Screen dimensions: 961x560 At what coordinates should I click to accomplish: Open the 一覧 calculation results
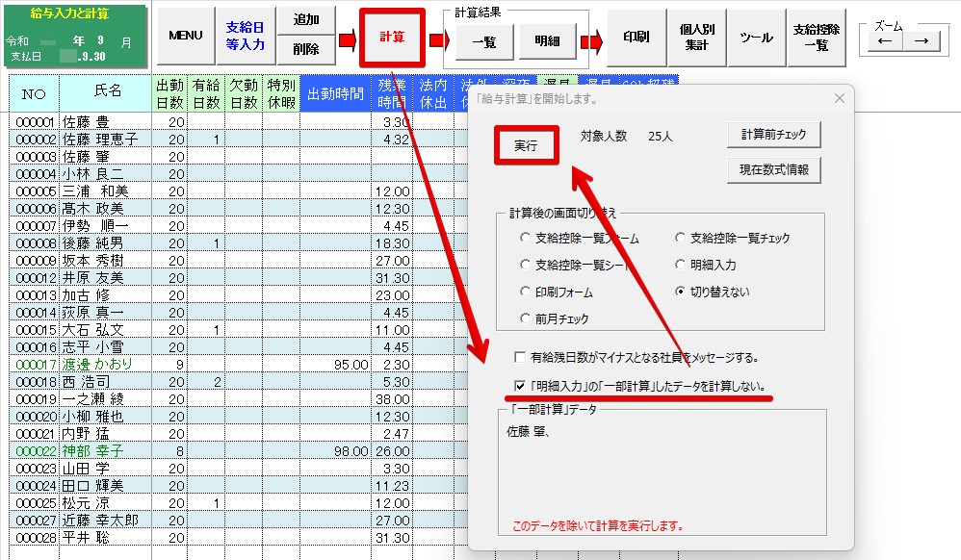click(x=484, y=40)
